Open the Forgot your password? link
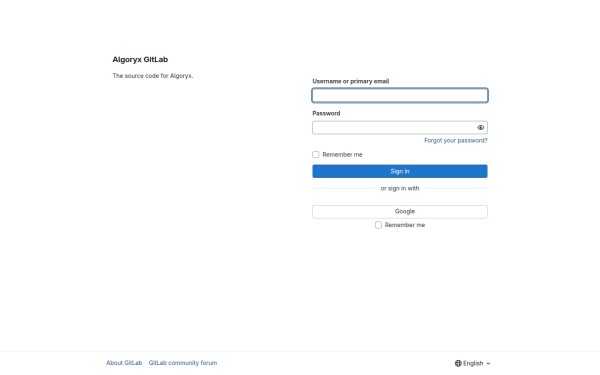600x375 pixels. point(456,141)
